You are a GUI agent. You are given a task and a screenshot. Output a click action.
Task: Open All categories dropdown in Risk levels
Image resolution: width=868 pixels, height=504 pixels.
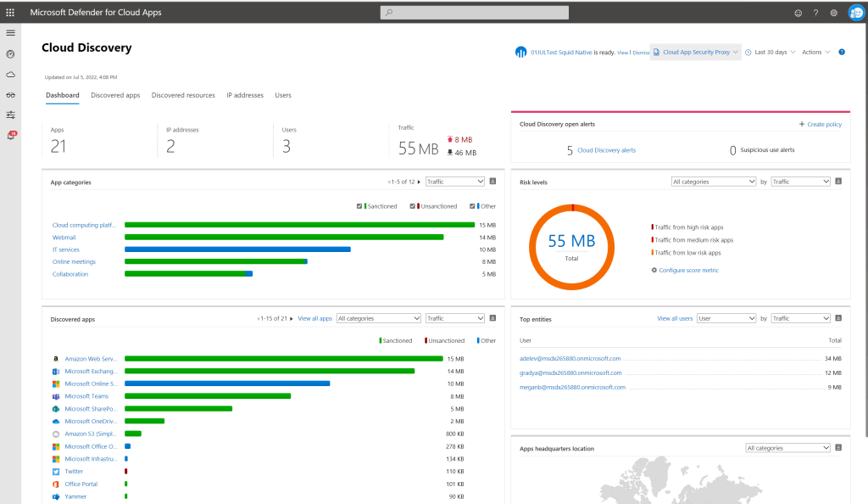[x=713, y=182]
